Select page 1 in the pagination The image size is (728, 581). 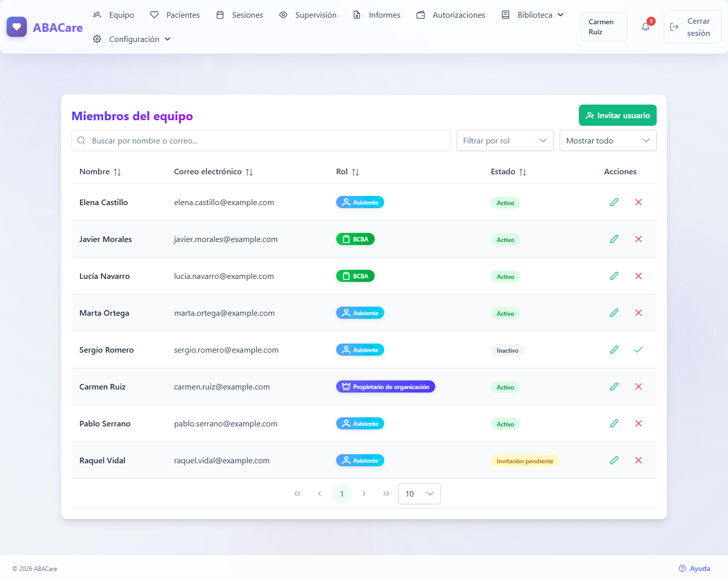(x=342, y=494)
